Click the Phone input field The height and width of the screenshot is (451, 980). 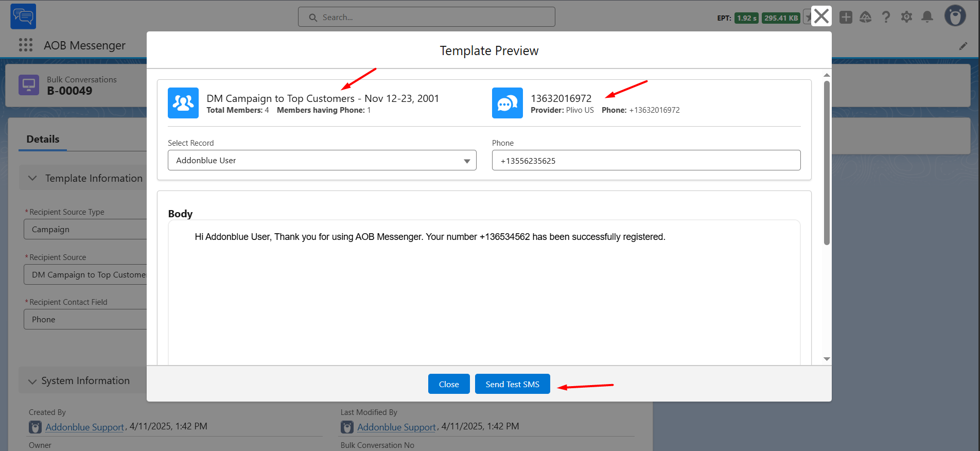[646, 161]
